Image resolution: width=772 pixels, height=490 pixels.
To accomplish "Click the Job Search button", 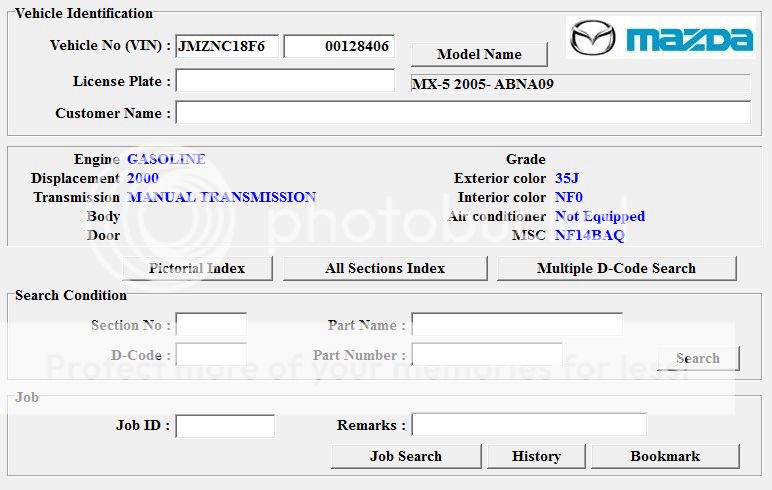I will 406,457.
